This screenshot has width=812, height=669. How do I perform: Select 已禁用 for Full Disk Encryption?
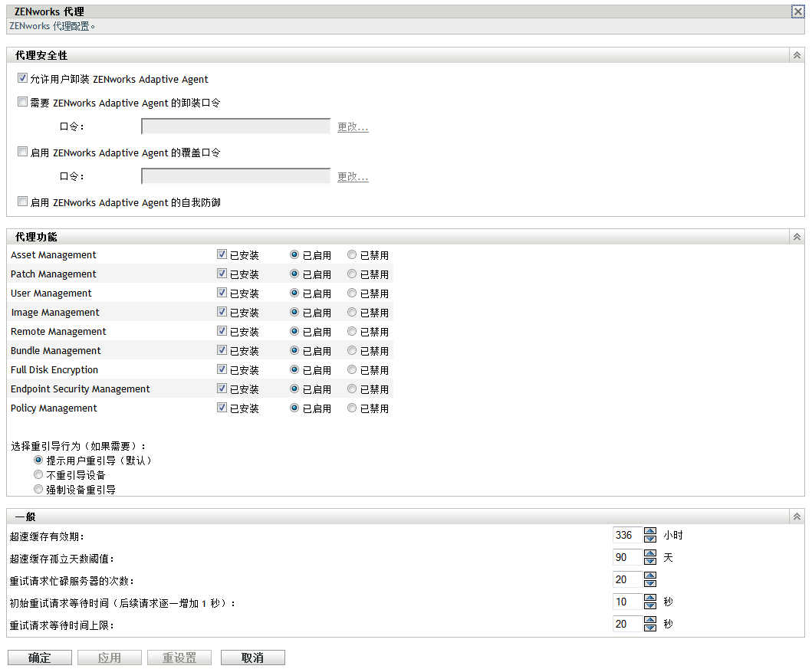coord(352,369)
